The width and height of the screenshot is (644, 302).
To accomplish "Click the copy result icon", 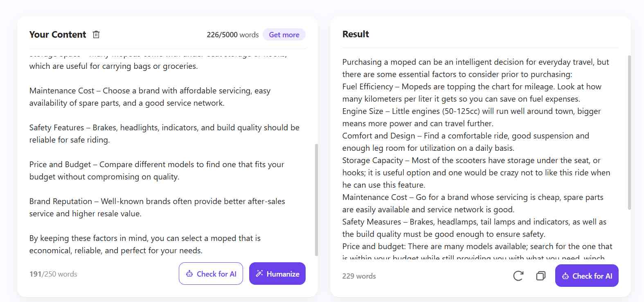I will (x=540, y=276).
